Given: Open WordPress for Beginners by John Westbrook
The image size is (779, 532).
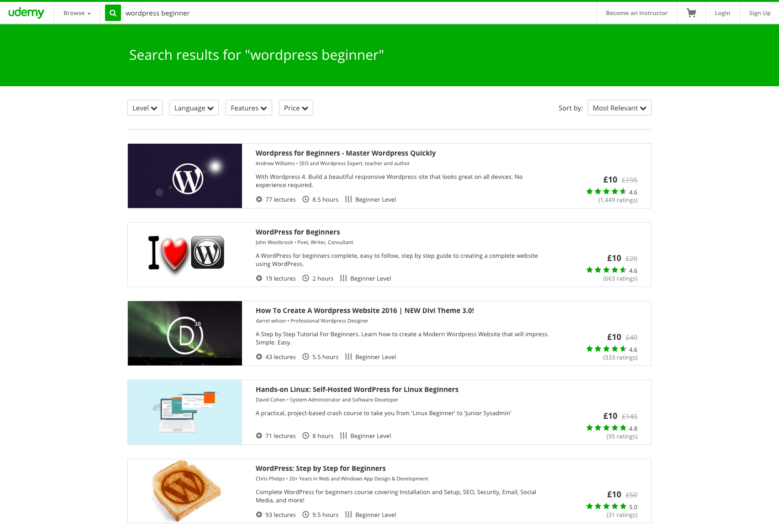Looking at the screenshot, I should 298,232.
